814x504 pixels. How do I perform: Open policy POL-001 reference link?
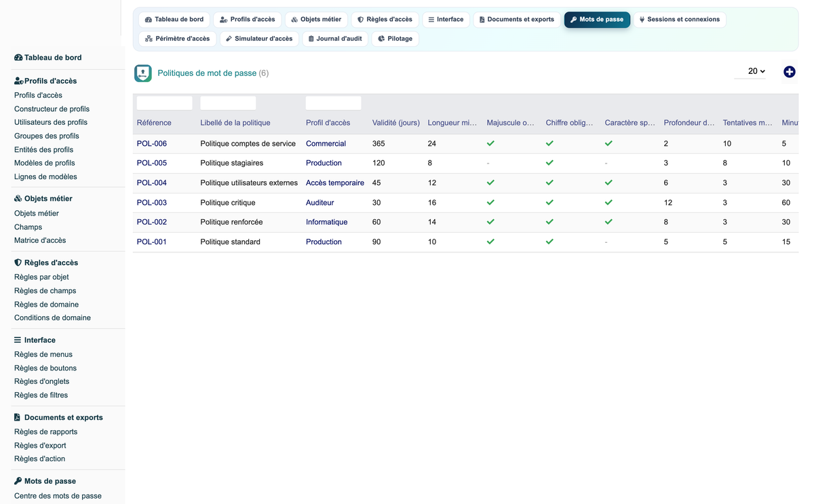coord(152,242)
